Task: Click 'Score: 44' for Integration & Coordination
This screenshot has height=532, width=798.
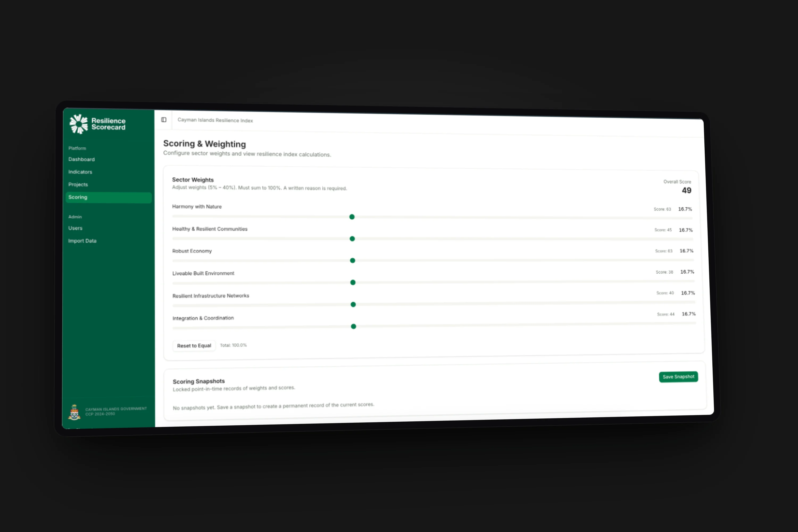Action: (x=666, y=314)
